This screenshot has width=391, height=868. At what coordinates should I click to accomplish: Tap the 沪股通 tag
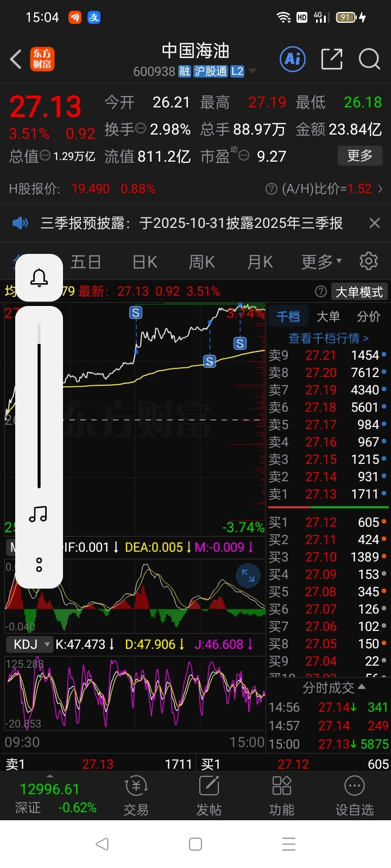tap(210, 71)
